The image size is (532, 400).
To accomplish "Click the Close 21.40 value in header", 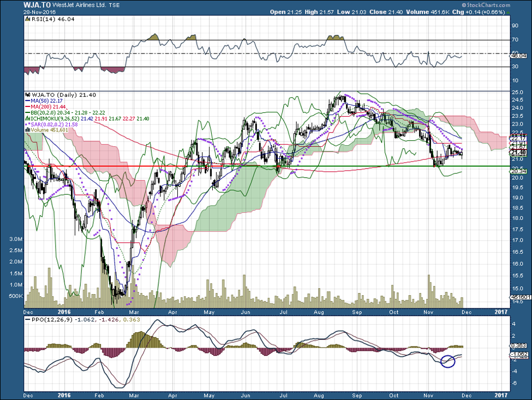I will click(x=386, y=12).
